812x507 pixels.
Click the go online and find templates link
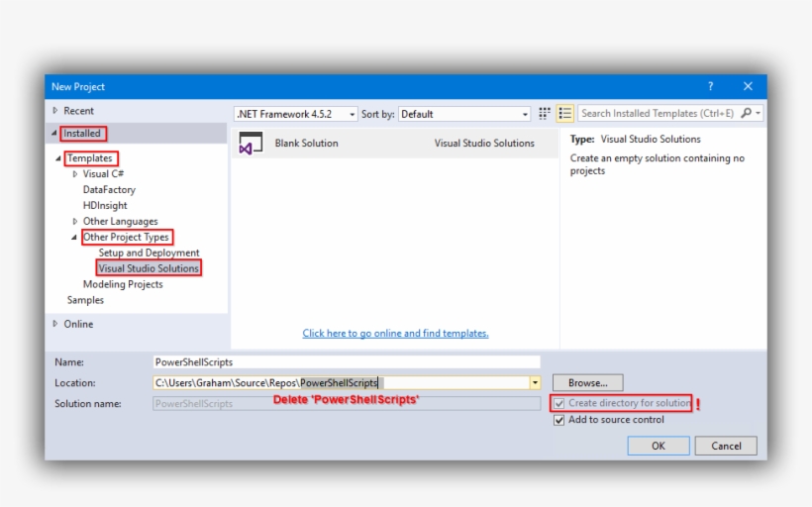tap(396, 333)
